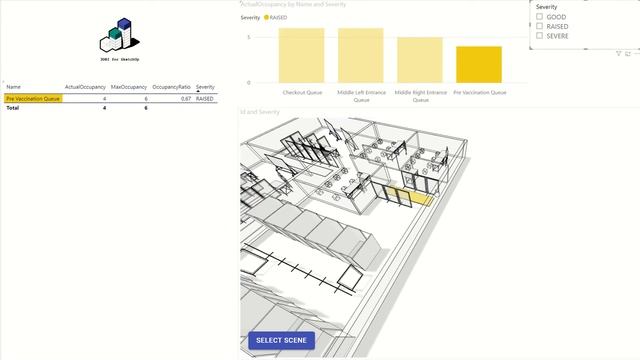Screen dimensions: 640x360
Task: Check the SEVERE severity checkbox
Action: coord(539,36)
